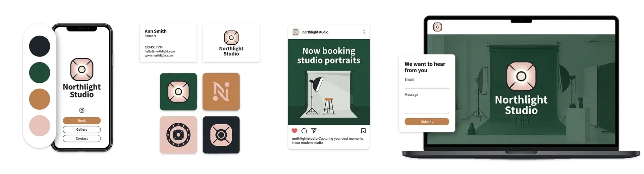Click "Northlight Studio" text on the business card

pos(231,51)
